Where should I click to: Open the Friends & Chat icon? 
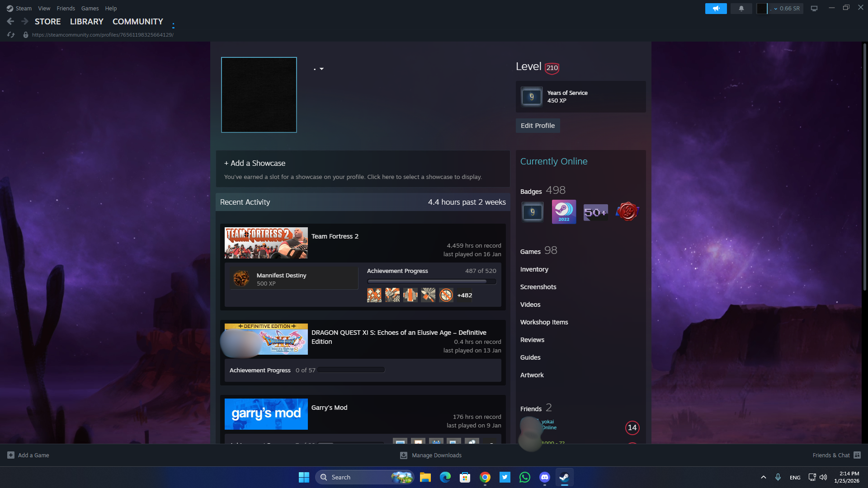[857, 455]
